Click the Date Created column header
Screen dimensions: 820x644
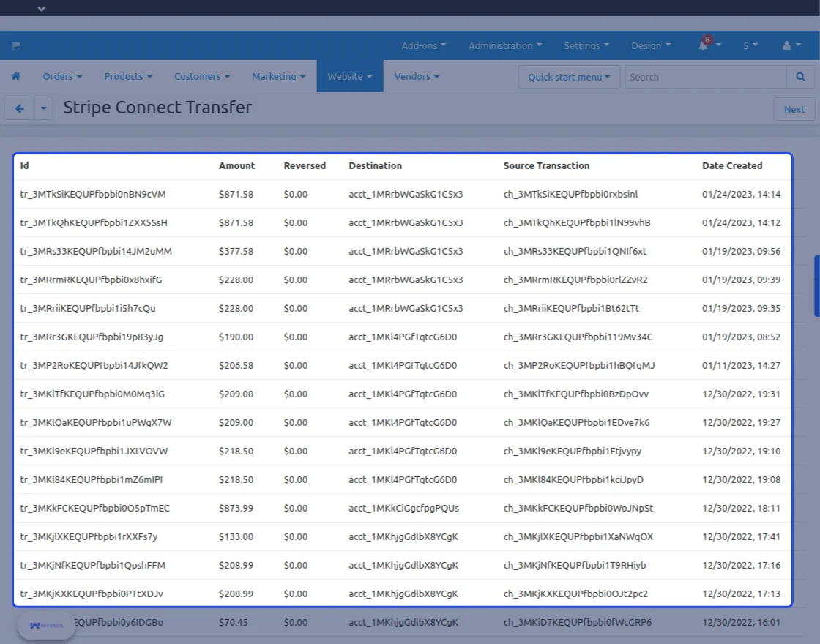pyautogui.click(x=731, y=165)
